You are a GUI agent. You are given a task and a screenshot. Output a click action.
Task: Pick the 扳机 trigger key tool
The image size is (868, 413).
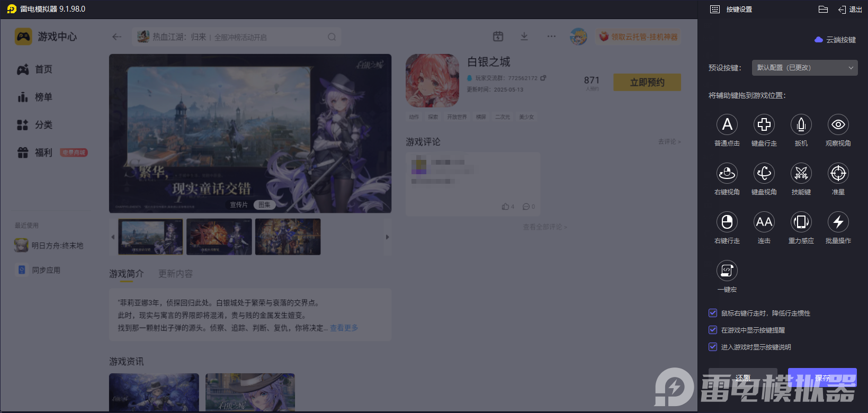(x=801, y=124)
